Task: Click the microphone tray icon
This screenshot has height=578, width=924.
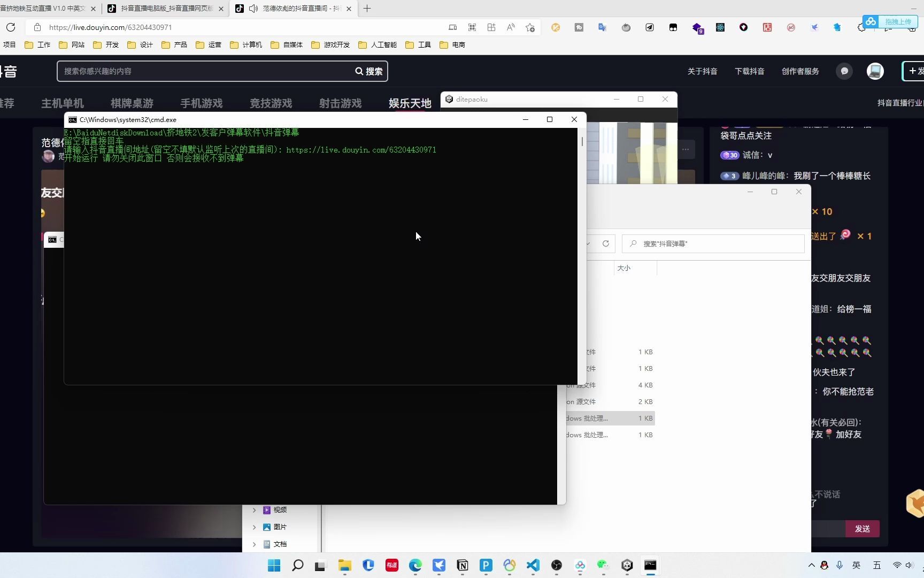Action: 840,565
